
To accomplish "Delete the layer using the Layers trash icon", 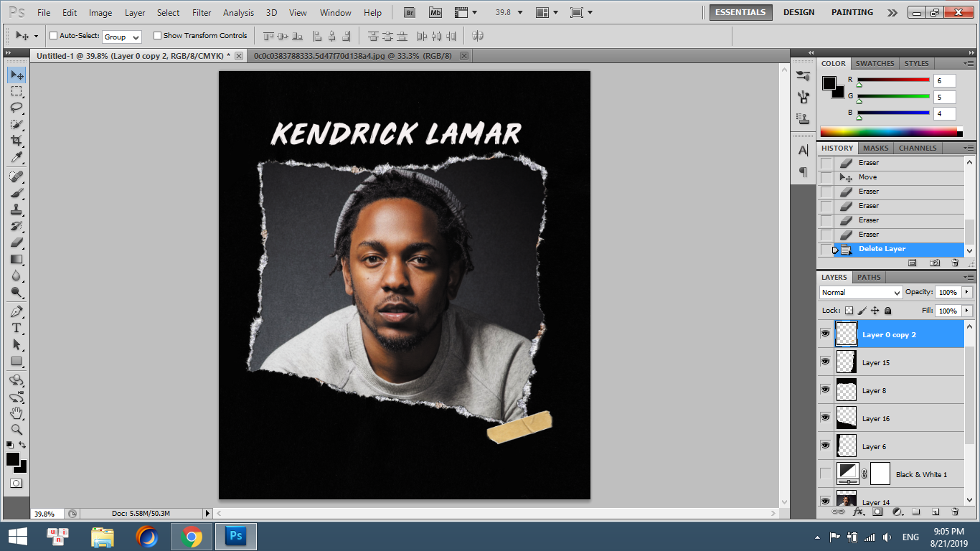I will tap(955, 512).
